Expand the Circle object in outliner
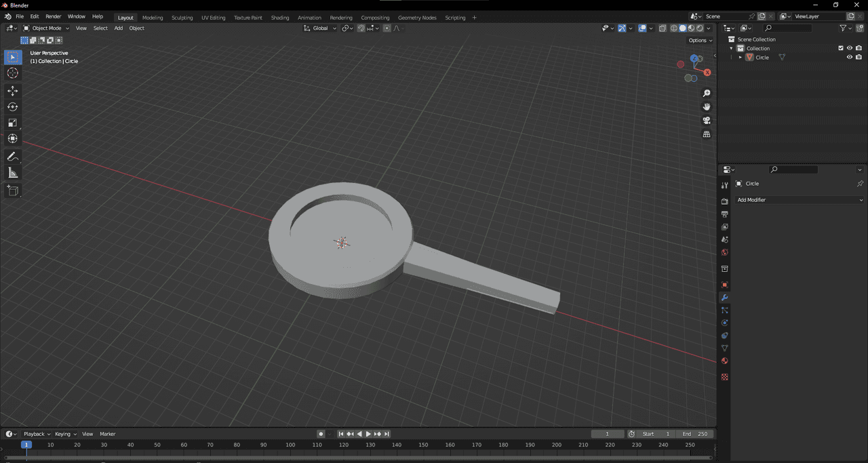Screen dimensions: 868x463 click(x=741, y=58)
